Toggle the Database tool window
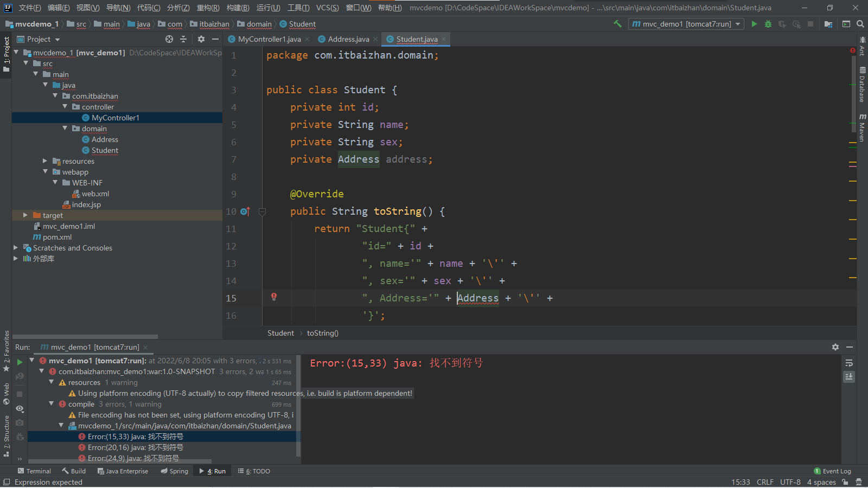Screen dimensions: 868x488 pyautogui.click(x=862, y=85)
